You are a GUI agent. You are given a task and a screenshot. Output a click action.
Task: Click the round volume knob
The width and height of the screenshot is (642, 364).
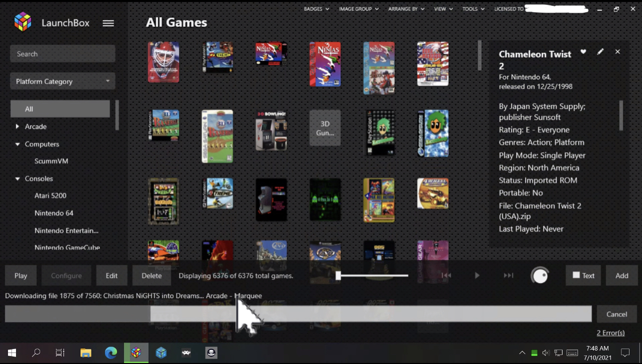[540, 275]
